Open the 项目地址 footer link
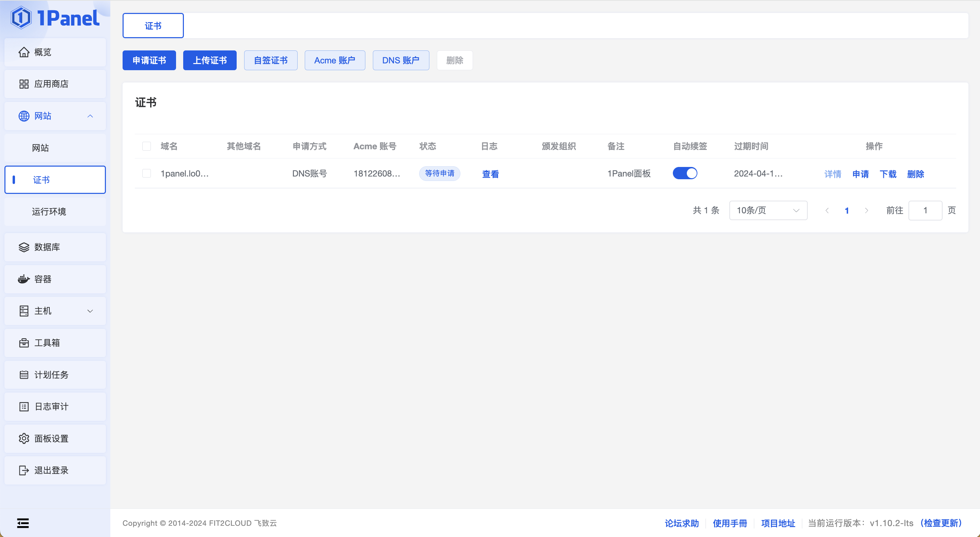Image resolution: width=980 pixels, height=537 pixels. (x=778, y=523)
